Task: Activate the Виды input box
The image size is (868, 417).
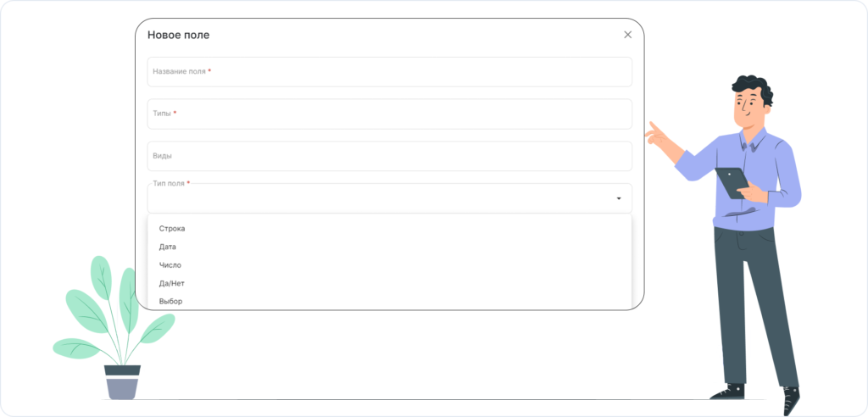Action: pos(389,156)
